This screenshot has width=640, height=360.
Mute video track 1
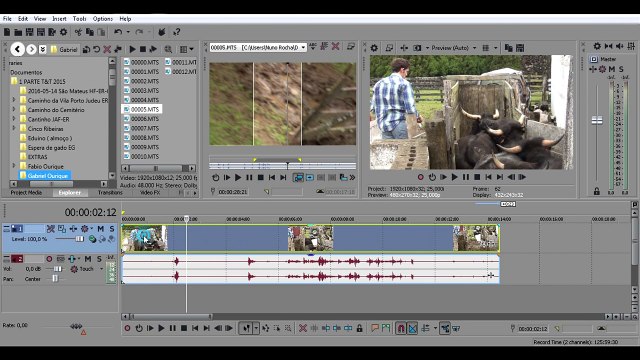[x=100, y=229]
